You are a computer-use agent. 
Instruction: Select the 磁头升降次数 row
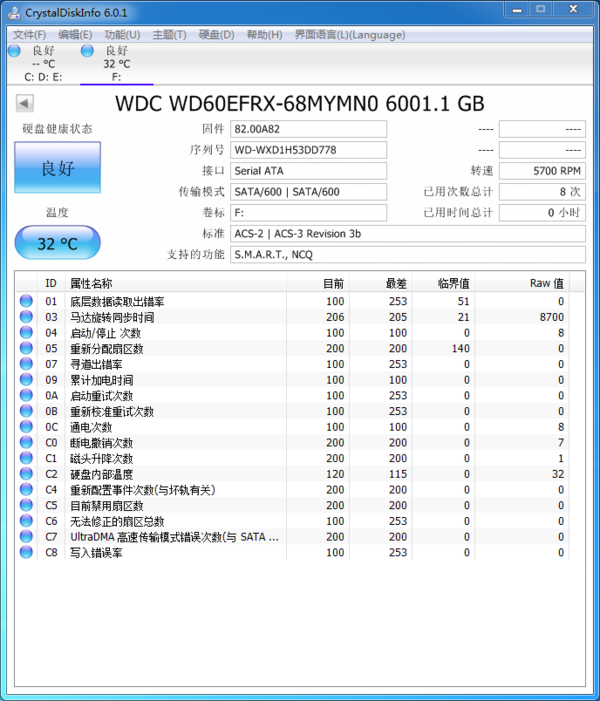pyautogui.click(x=292, y=458)
